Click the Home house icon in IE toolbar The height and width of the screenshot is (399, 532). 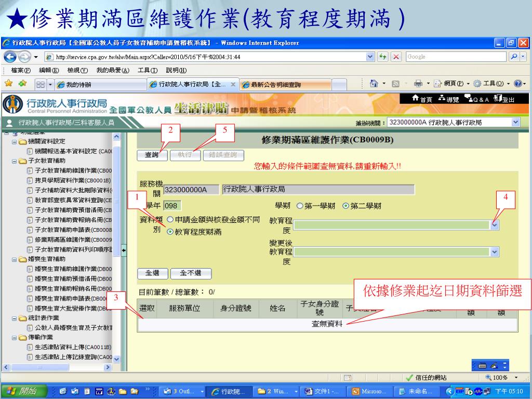[374, 83]
